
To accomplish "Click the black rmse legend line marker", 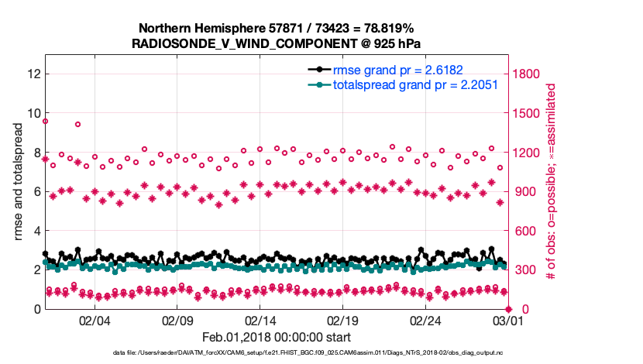I will coord(318,70).
